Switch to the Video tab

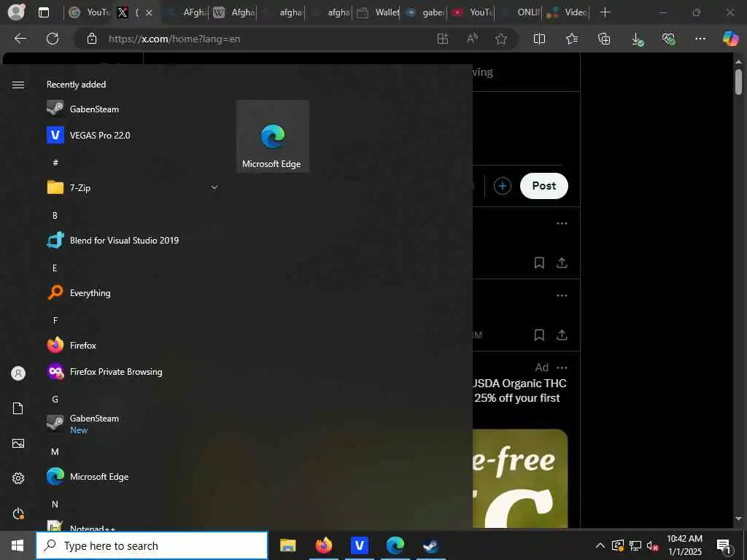pyautogui.click(x=566, y=12)
